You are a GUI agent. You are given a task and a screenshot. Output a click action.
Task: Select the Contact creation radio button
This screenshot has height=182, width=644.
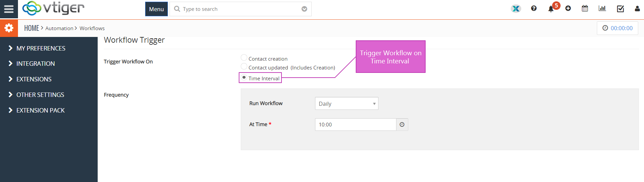(244, 58)
